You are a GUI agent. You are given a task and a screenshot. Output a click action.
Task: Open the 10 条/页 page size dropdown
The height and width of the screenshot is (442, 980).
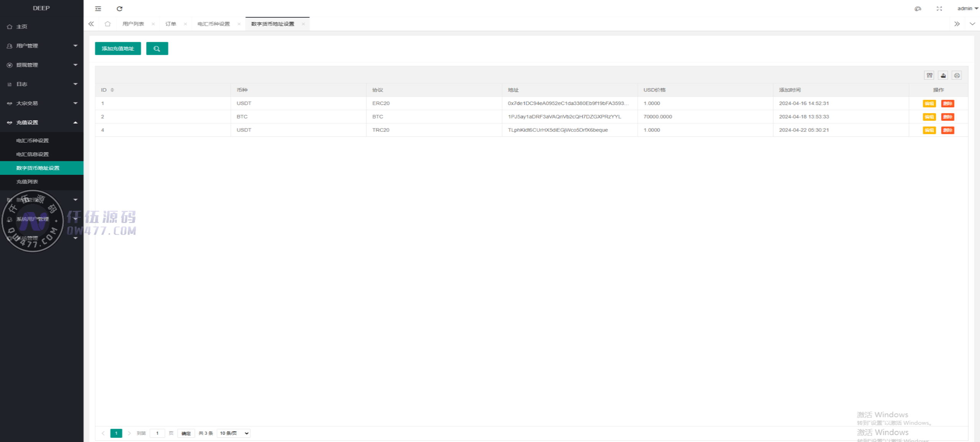234,433
